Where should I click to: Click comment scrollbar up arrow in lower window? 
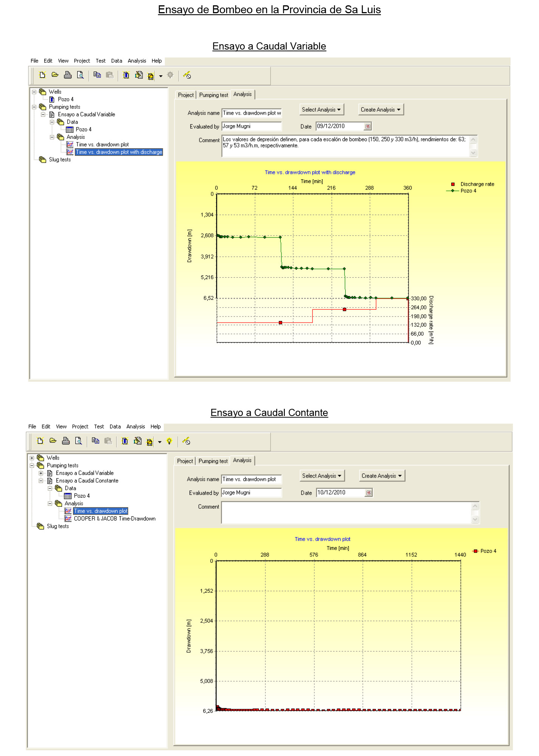[475, 506]
